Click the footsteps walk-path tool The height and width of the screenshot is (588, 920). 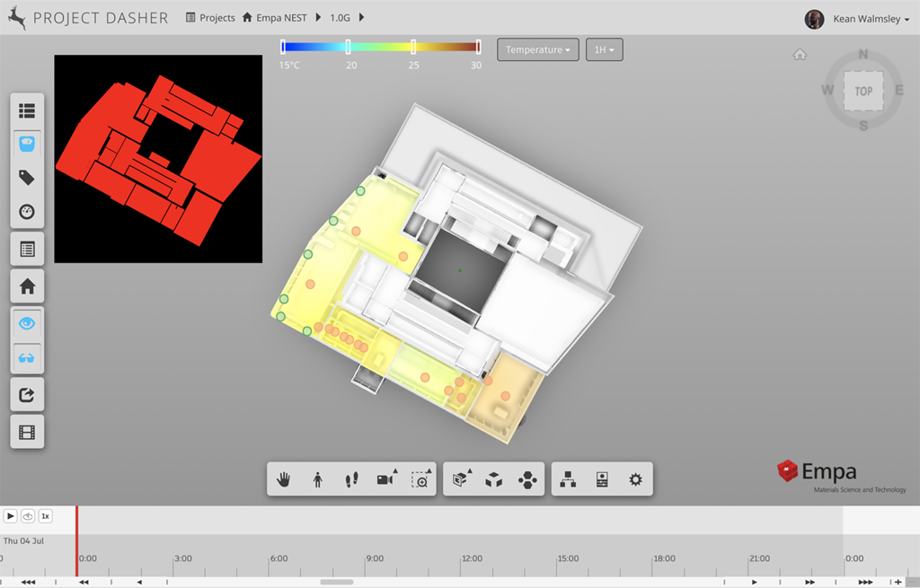351,480
